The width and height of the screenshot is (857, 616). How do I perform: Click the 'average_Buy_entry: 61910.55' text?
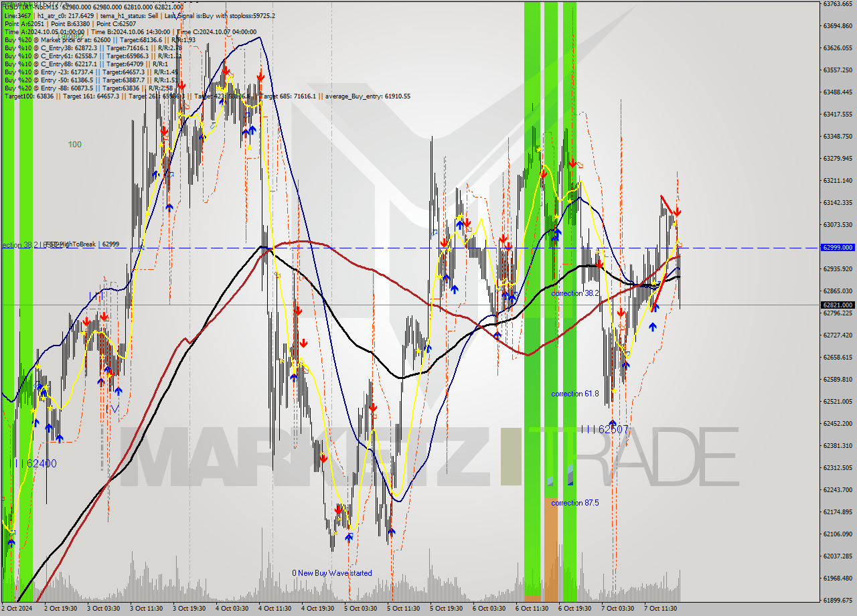pos(368,96)
